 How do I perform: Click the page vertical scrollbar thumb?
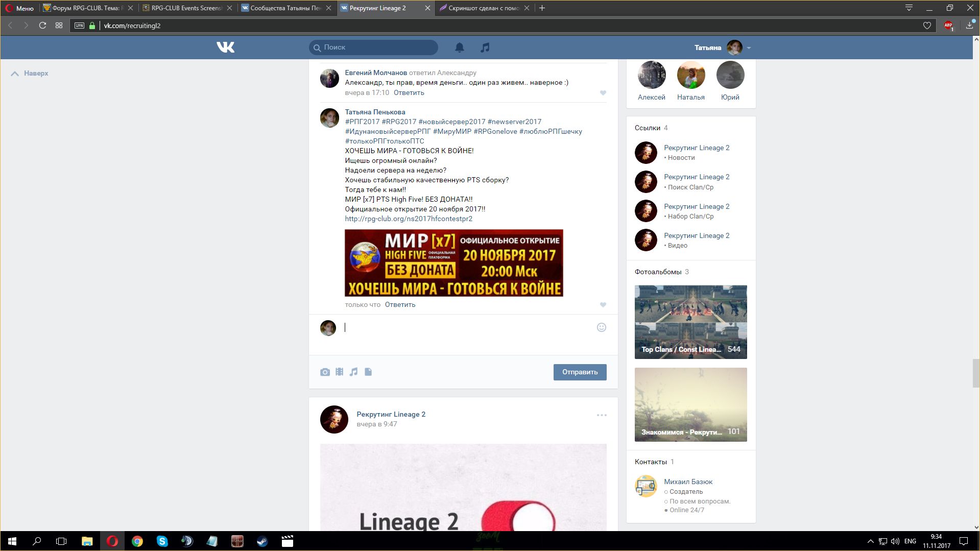click(976, 373)
